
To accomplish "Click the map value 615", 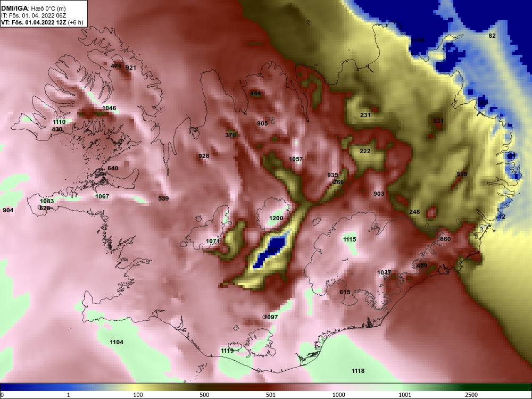I will pos(345,292).
